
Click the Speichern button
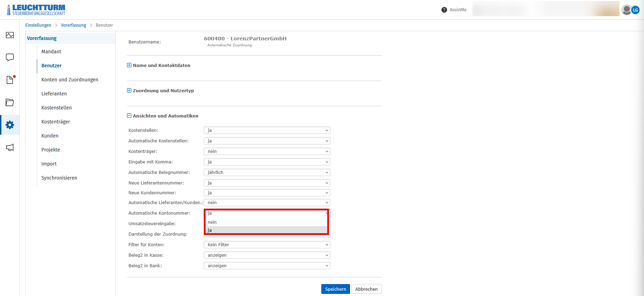coord(336,289)
